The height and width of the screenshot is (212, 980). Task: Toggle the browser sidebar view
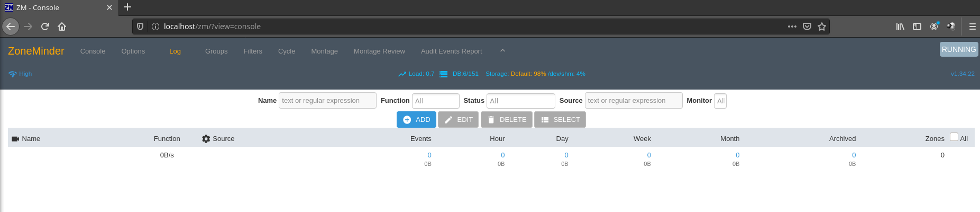pos(917,26)
